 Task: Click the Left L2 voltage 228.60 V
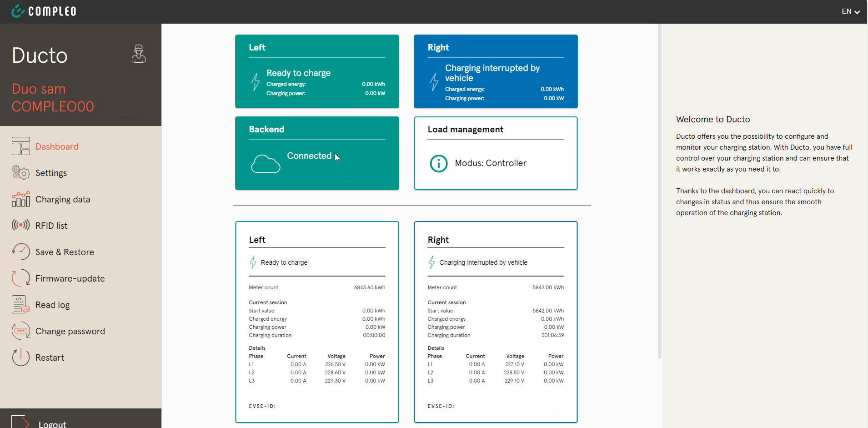click(x=335, y=373)
